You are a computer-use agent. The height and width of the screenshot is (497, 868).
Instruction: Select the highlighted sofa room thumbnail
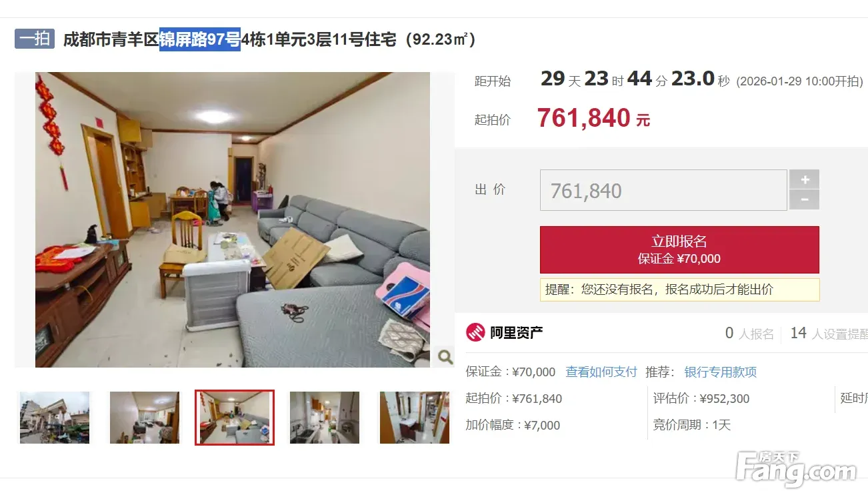[x=235, y=418]
